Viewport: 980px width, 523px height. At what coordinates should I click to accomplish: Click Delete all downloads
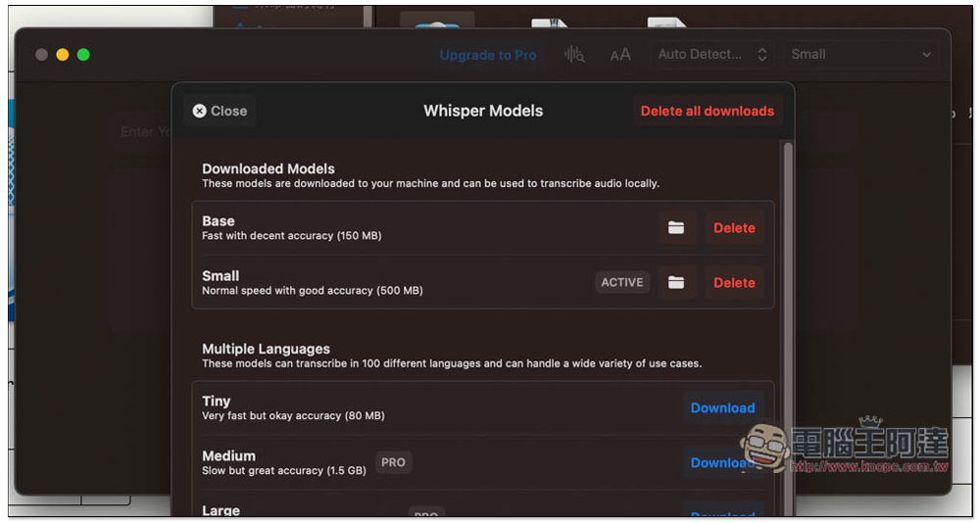(x=707, y=111)
